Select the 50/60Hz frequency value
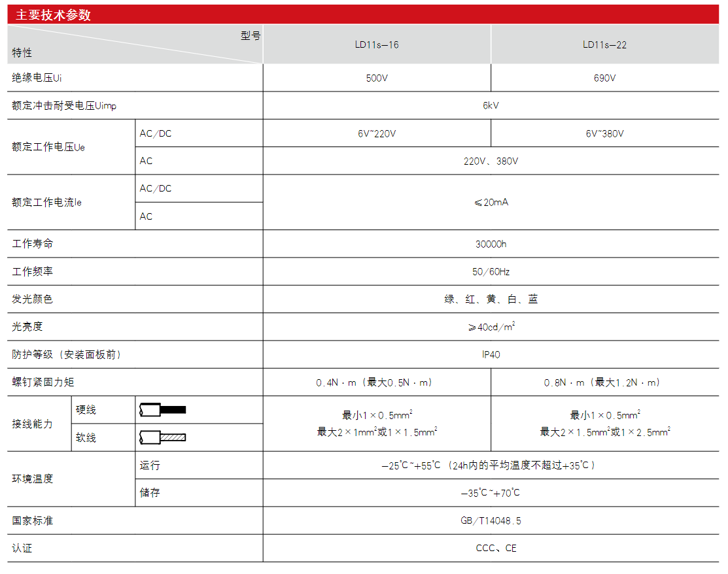728x574 pixels. [491, 271]
